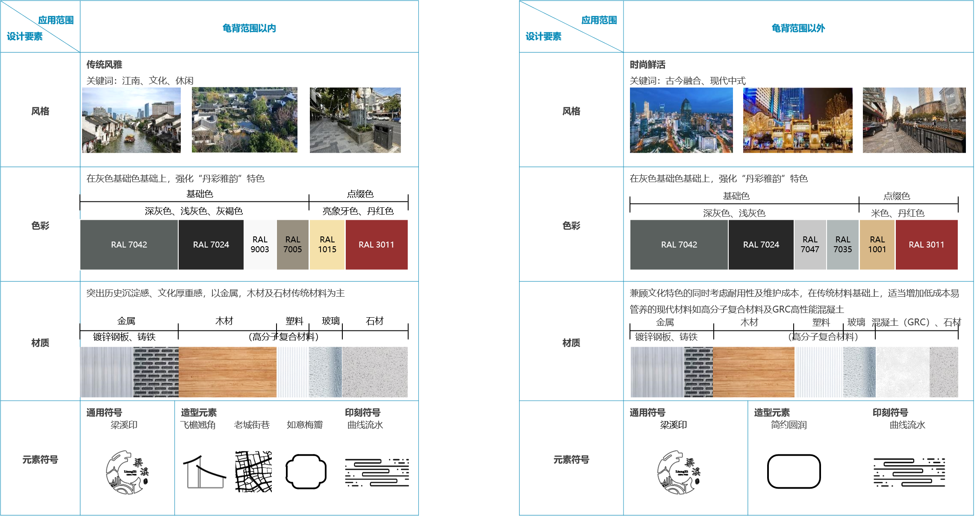Pick the RAL 7035 swatch
Screen dimensions: 980x516
pos(843,245)
